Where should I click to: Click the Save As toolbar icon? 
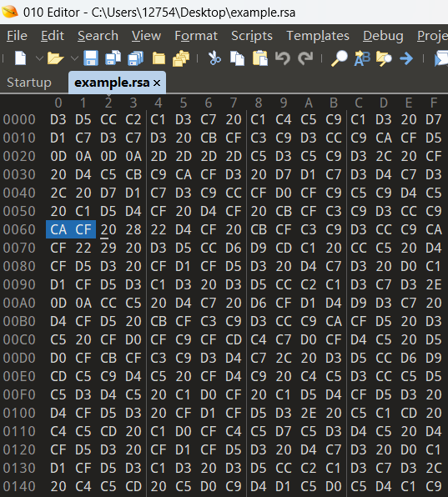[113, 58]
